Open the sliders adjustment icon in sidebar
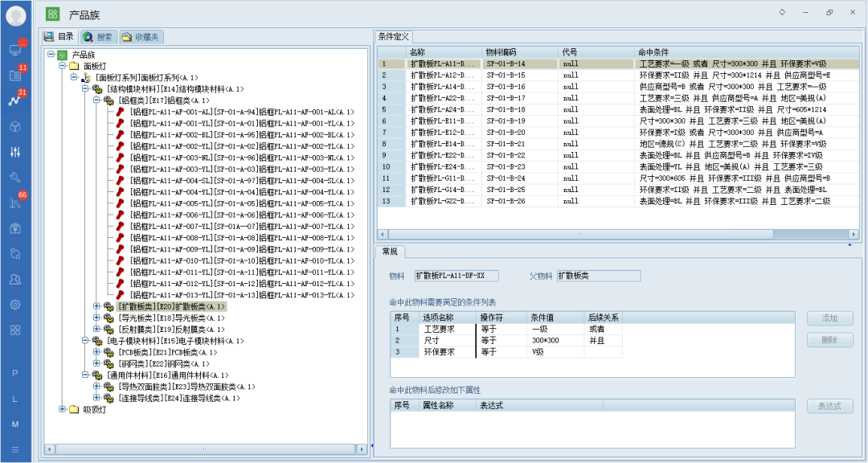The height and width of the screenshot is (463, 868). click(x=15, y=152)
